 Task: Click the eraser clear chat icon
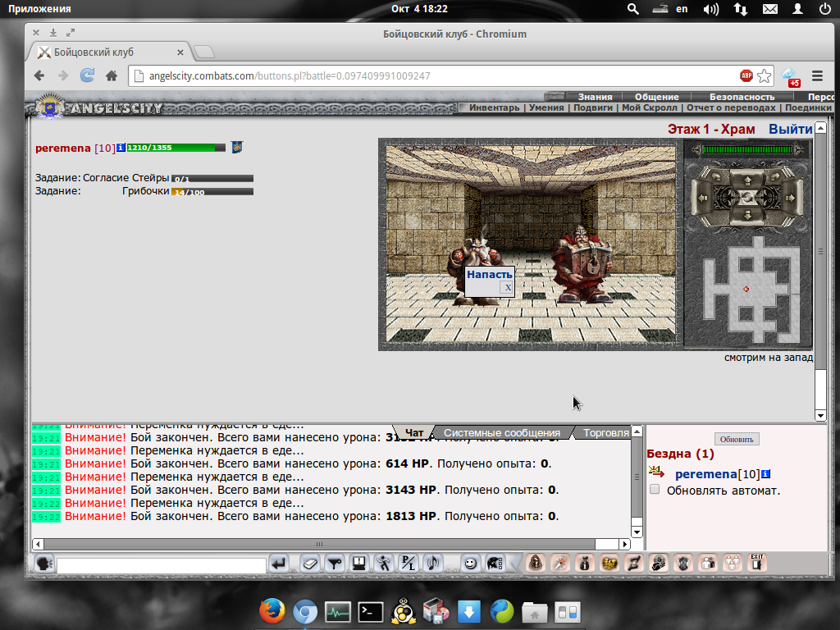point(309,564)
